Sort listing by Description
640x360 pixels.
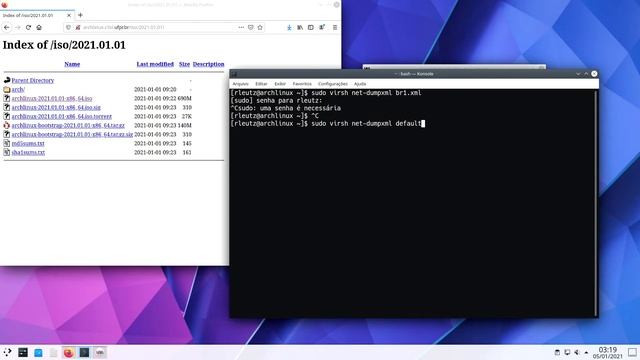[209, 64]
